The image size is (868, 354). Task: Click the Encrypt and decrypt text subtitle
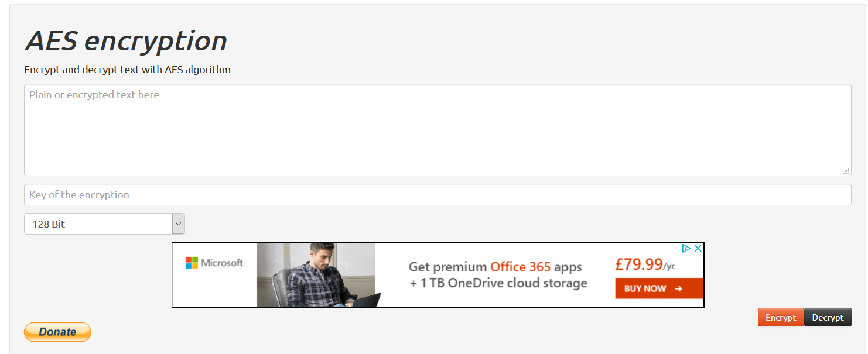[127, 70]
